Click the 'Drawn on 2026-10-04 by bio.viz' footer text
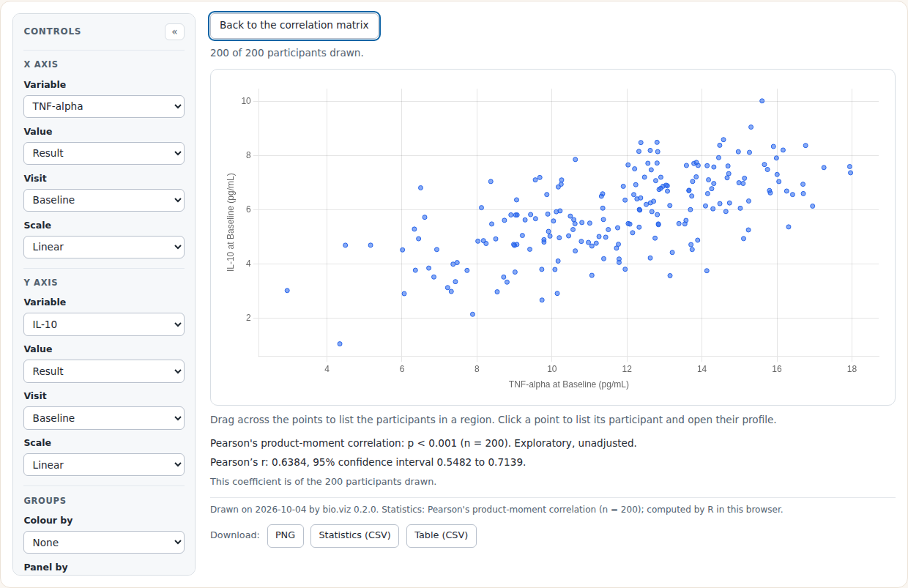This screenshot has height=588, width=908. coord(496,509)
